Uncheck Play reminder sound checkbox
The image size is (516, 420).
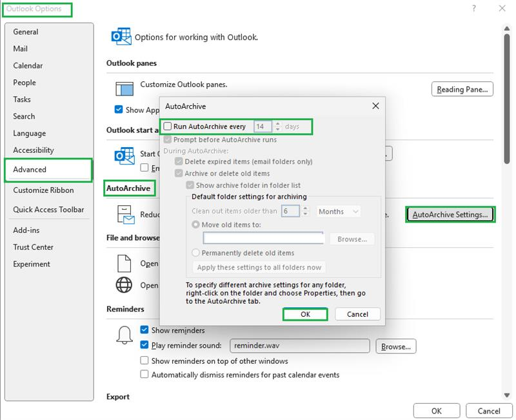pyautogui.click(x=144, y=345)
